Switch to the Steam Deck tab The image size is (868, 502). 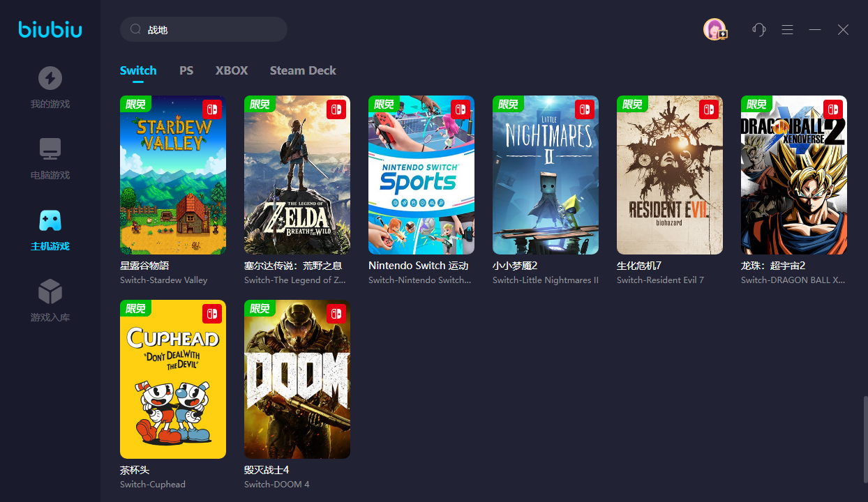coord(303,70)
